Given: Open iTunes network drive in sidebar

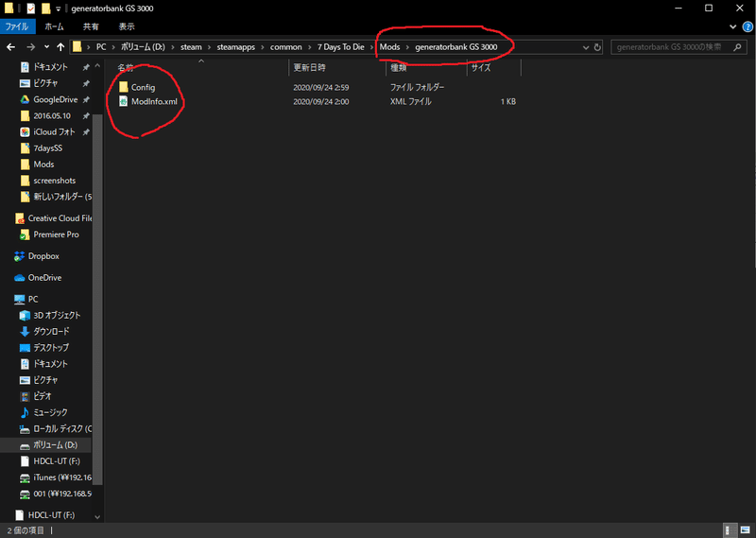Looking at the screenshot, I should coord(61,477).
